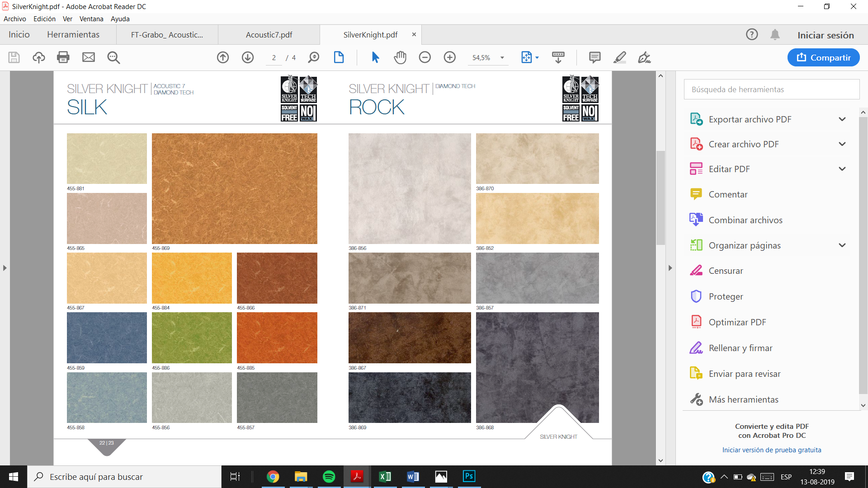Print the document with printer icon
The height and width of the screenshot is (488, 868).
pos(63,57)
